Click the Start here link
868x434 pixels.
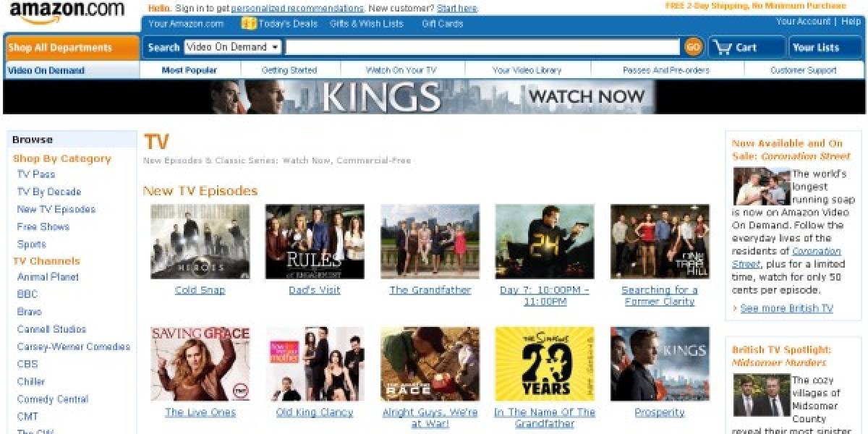(x=457, y=8)
